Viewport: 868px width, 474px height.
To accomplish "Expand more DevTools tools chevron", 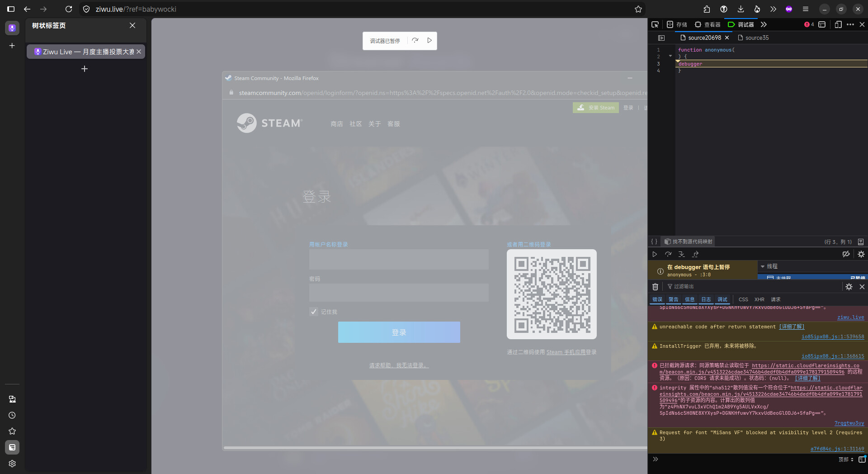I will pyautogui.click(x=764, y=24).
